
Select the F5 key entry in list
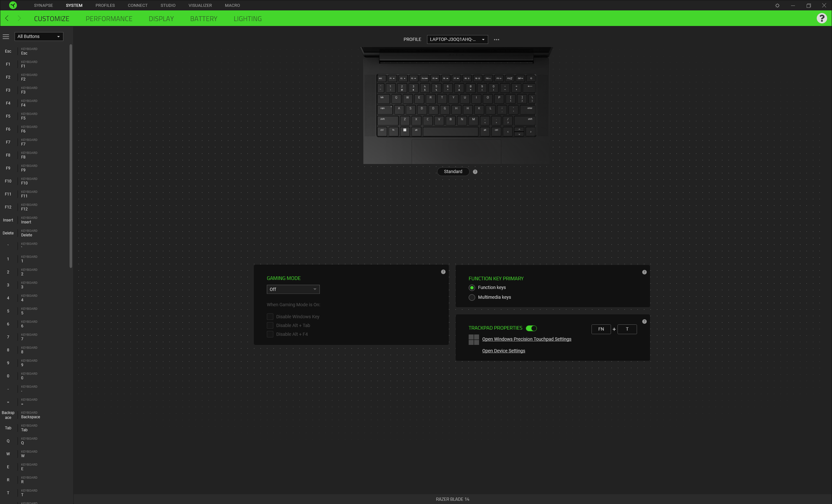[35, 116]
